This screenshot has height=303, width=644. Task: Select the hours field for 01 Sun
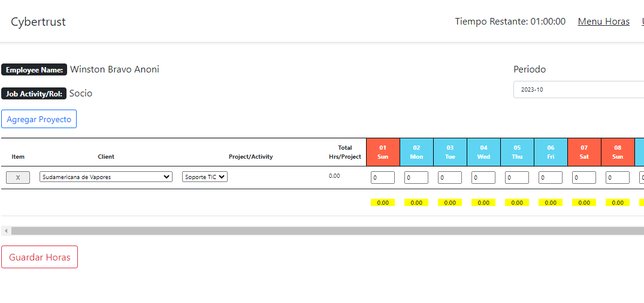coord(383,178)
